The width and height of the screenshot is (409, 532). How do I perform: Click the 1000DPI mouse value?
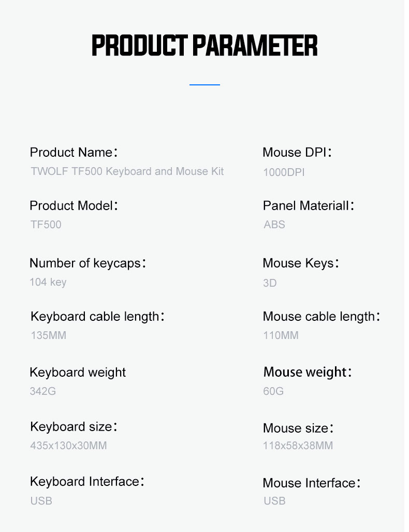pyautogui.click(x=284, y=172)
